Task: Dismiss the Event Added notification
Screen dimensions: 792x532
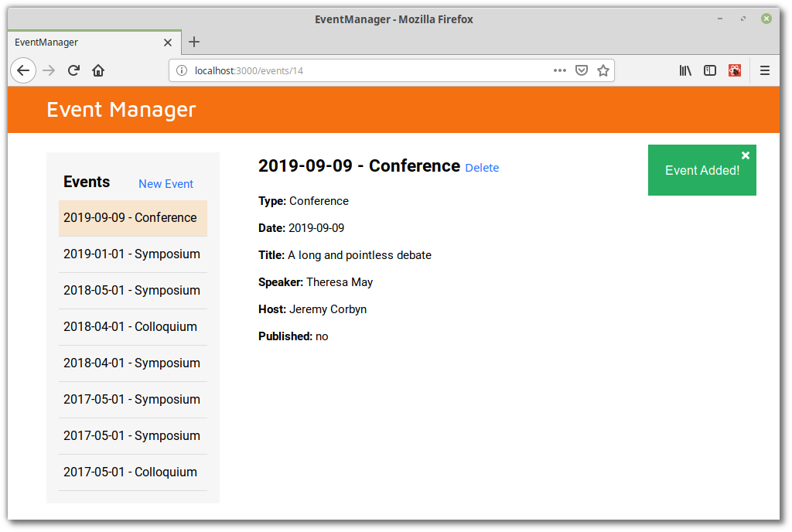Action: (x=746, y=155)
